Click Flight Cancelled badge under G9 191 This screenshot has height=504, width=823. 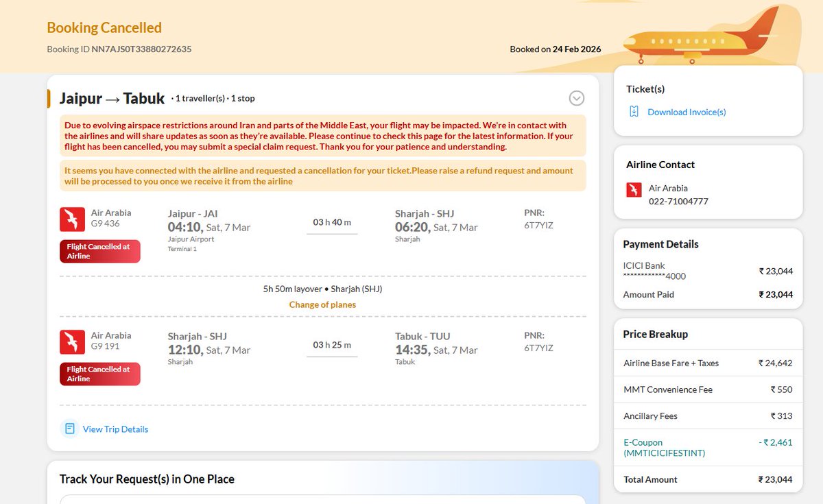tap(100, 374)
